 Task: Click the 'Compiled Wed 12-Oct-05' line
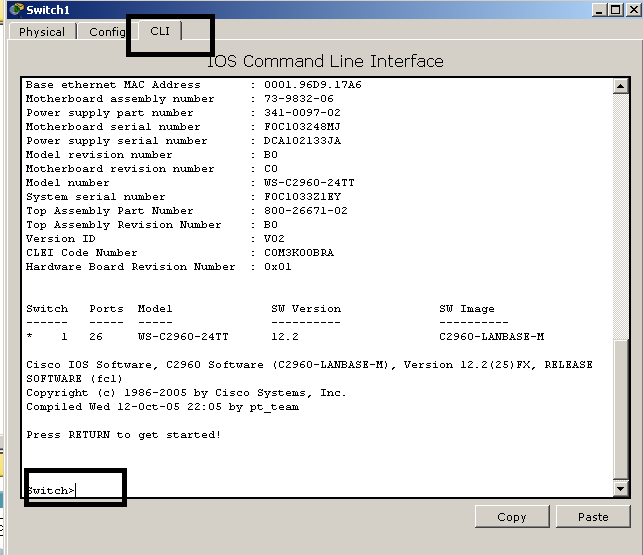click(x=162, y=407)
